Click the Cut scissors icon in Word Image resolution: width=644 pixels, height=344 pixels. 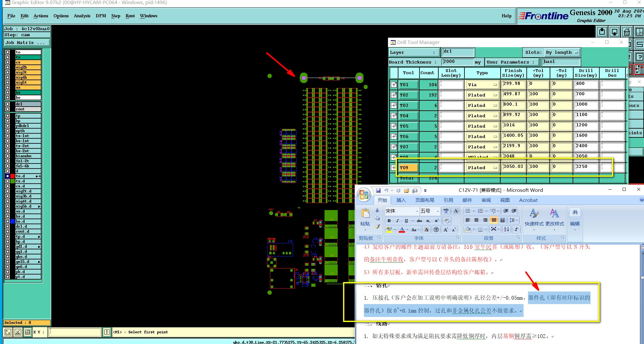tap(377, 210)
